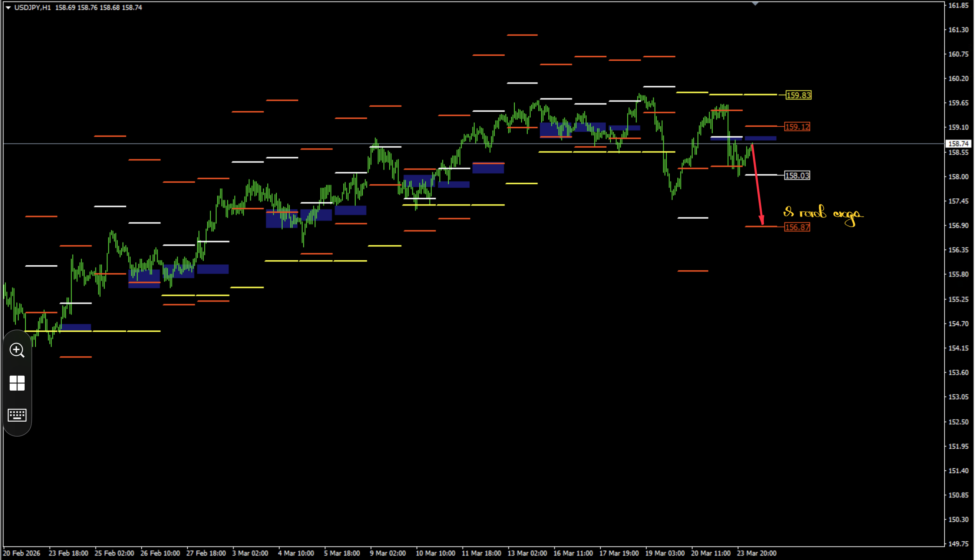975x560 pixels.
Task: Click the 19 Mar 03:00 time label
Action: (x=665, y=553)
